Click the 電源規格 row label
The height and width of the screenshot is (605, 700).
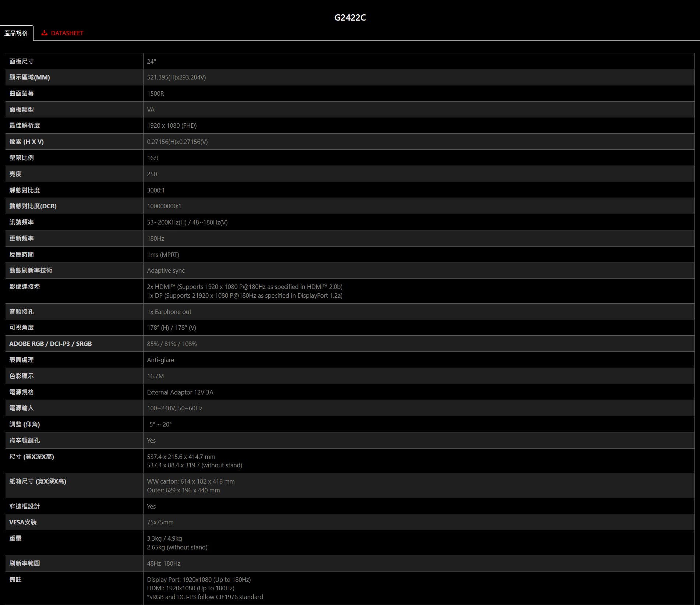21,392
